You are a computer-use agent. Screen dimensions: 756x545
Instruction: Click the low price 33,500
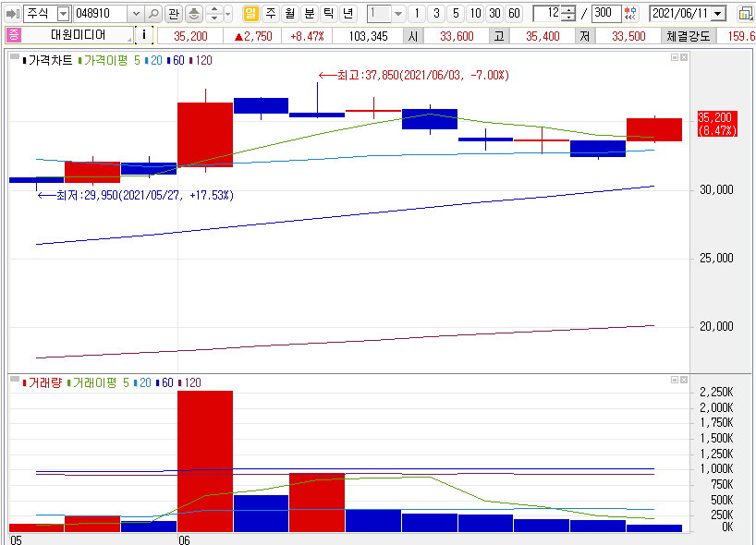click(628, 36)
